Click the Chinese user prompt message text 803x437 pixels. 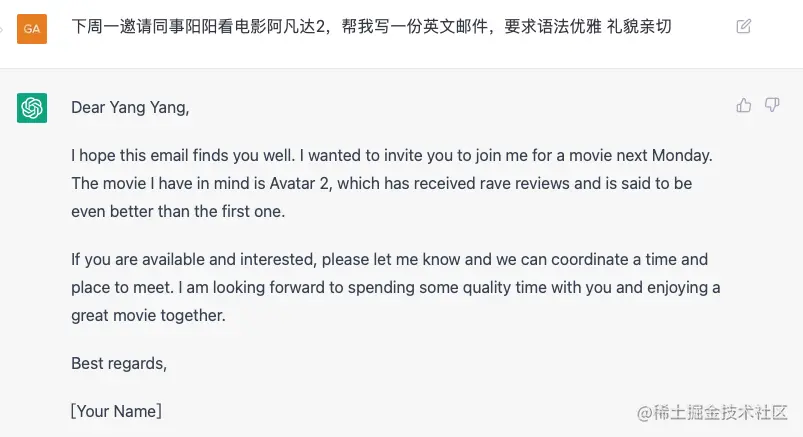[x=371, y=27]
